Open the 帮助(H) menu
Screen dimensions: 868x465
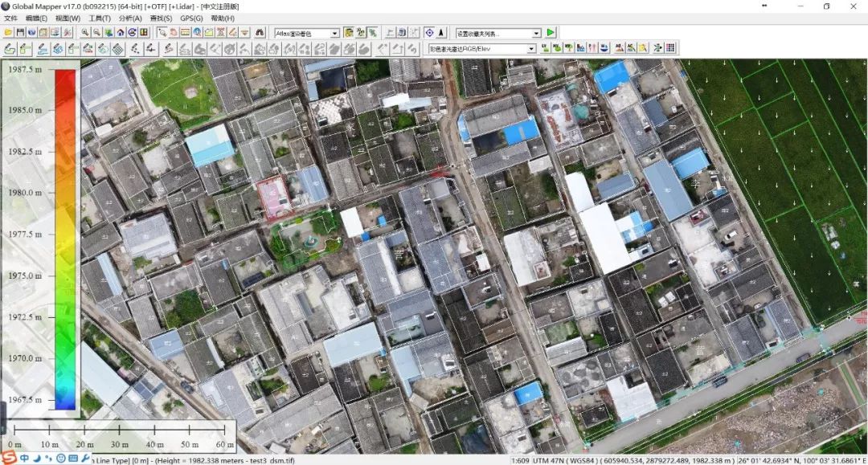click(x=223, y=18)
